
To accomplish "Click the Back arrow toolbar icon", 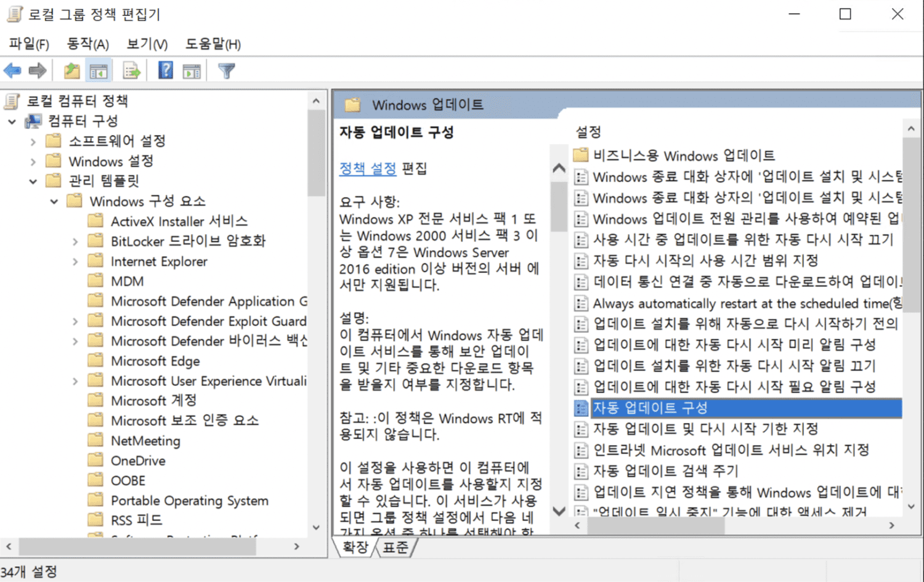I will click(12, 71).
